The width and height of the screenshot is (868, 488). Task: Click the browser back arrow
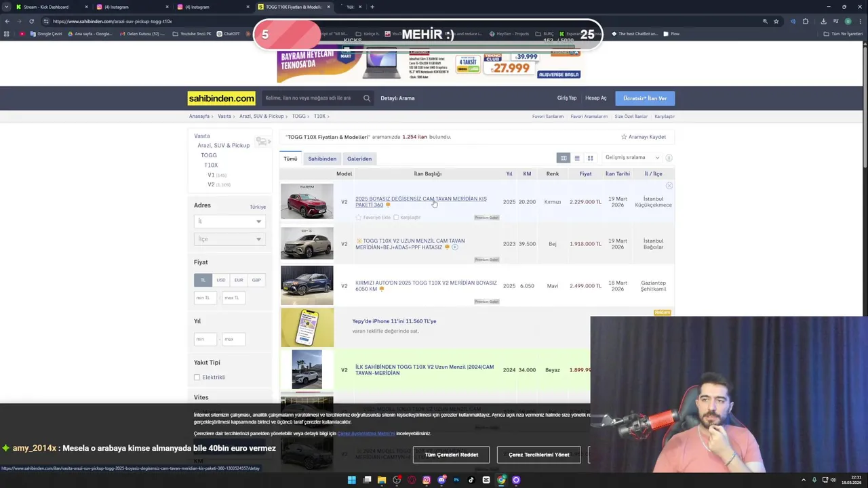click(7, 21)
